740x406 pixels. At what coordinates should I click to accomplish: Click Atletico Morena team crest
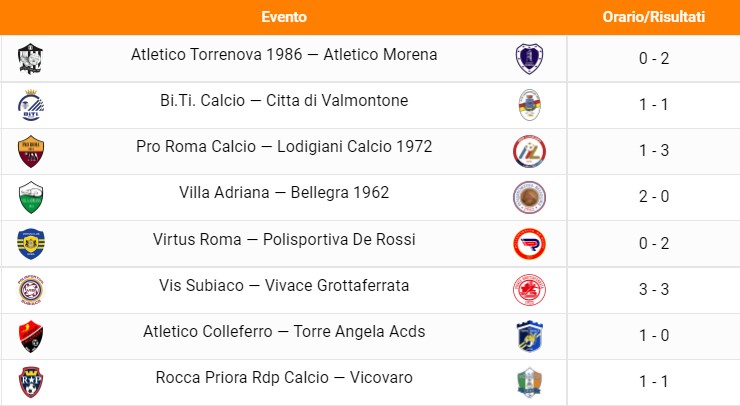529,59
